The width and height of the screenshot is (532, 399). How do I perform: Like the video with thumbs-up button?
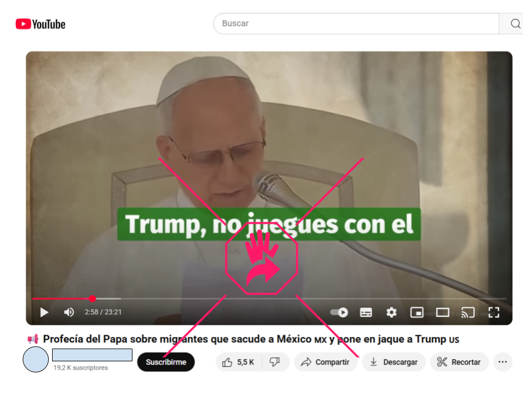238,362
